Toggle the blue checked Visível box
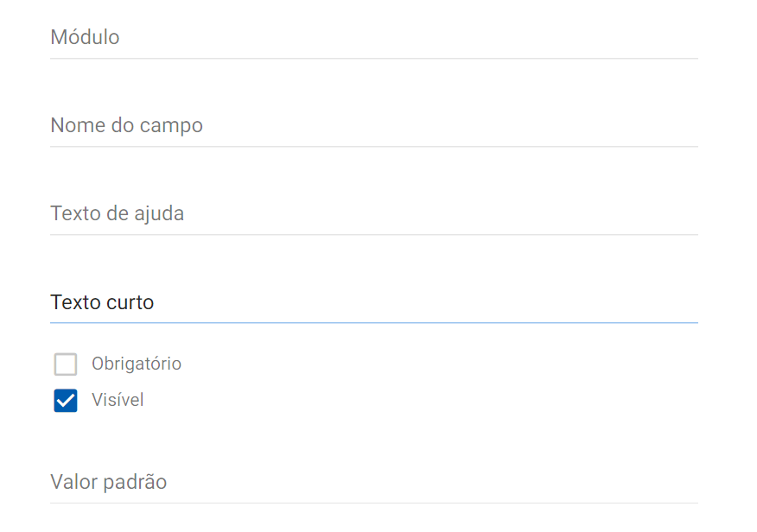The height and width of the screenshot is (532, 757). click(x=66, y=401)
